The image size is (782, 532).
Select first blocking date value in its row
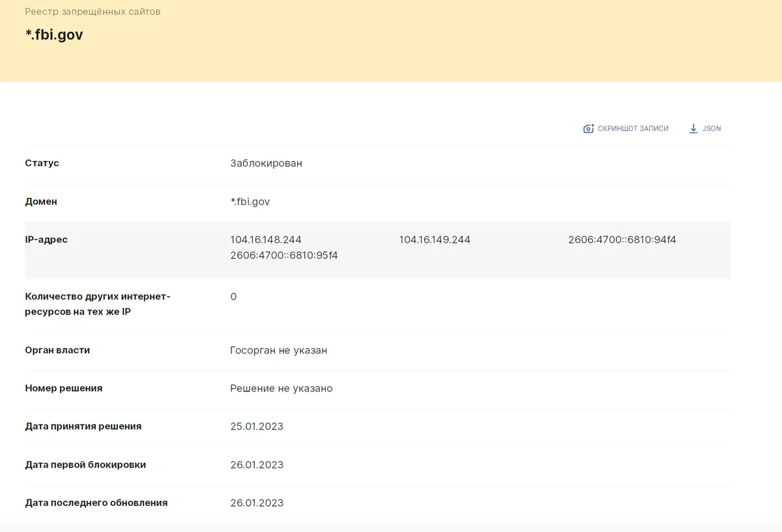tap(257, 465)
